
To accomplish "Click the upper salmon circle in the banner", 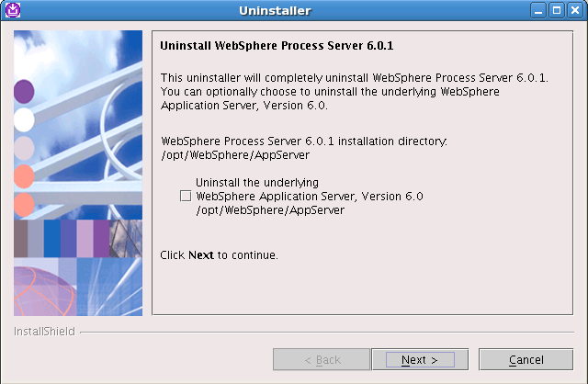I will pyautogui.click(x=24, y=176).
